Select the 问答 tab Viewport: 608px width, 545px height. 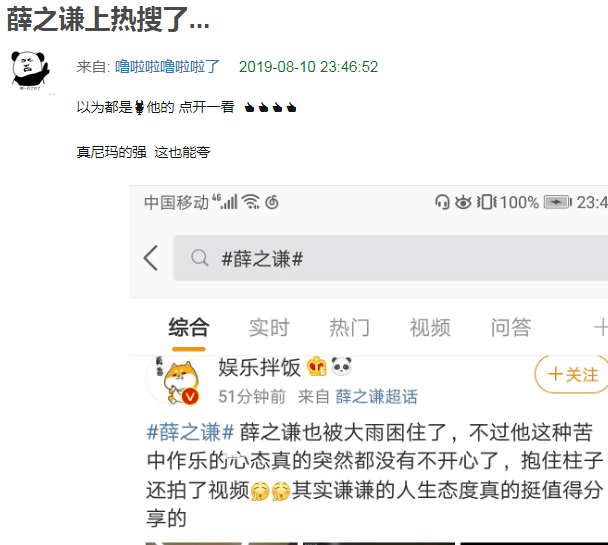click(511, 328)
